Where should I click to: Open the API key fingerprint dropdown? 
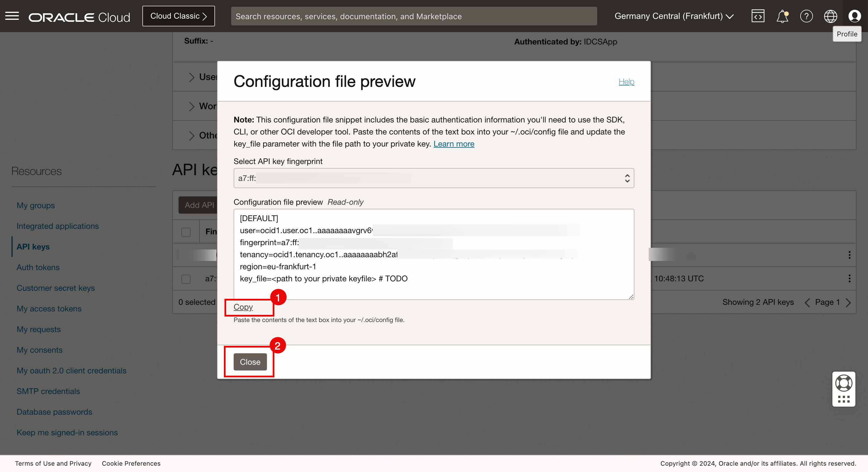433,178
